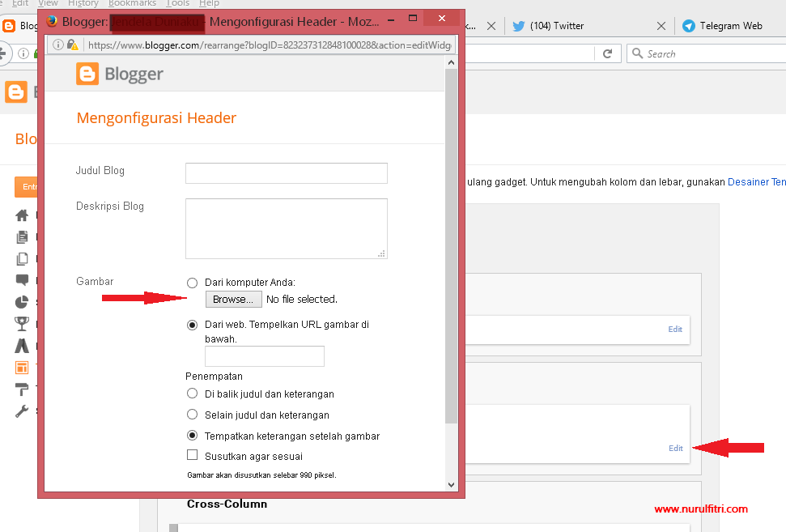The image size is (786, 532).
Task: Click the popup window address URL field
Action: [x=270, y=45]
